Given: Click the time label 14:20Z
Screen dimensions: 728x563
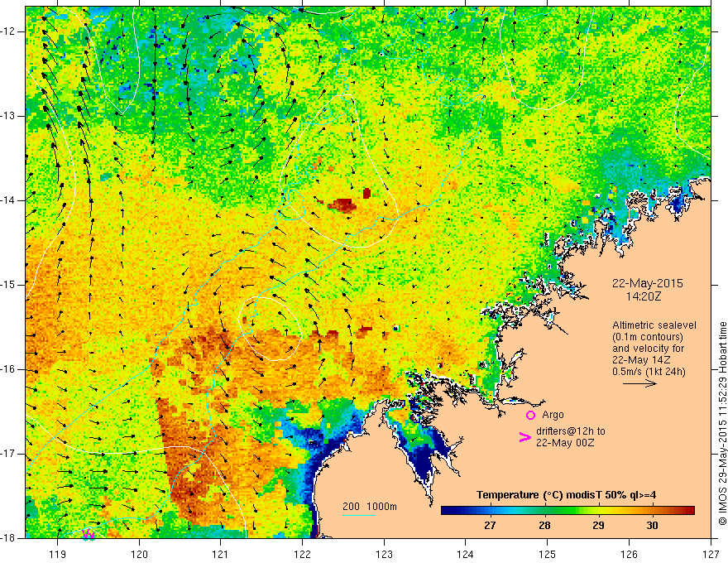Looking at the screenshot, I should (x=643, y=296).
